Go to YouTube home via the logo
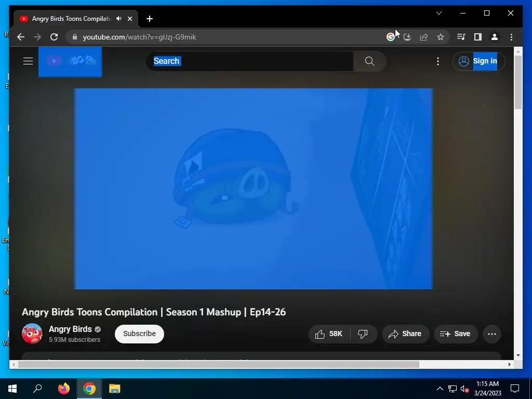Screen dimensions: 532x399 [x=70, y=61]
